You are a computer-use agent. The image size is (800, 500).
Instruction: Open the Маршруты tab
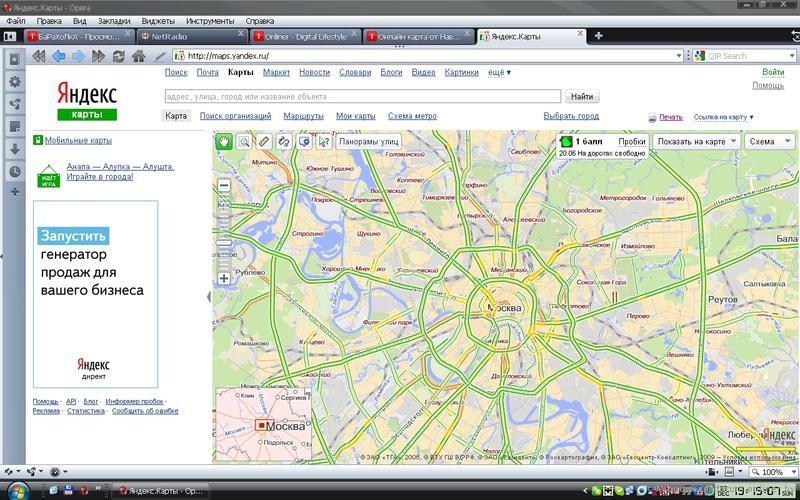[x=304, y=116]
